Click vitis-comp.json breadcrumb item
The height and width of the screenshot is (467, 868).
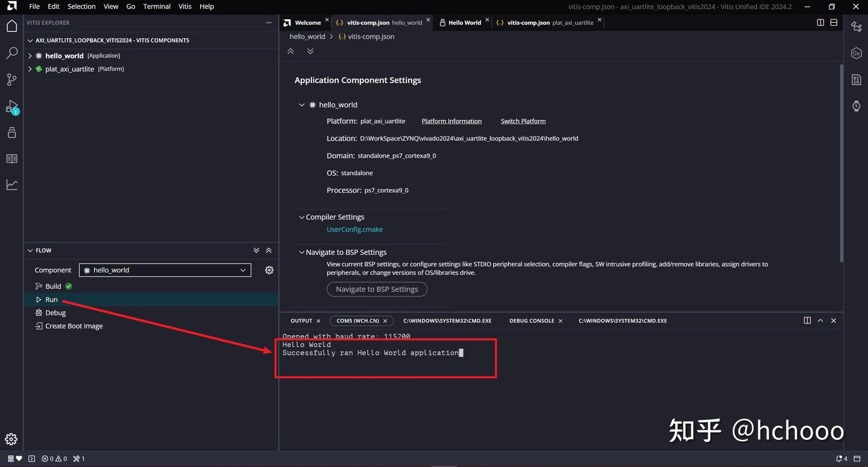[366, 37]
